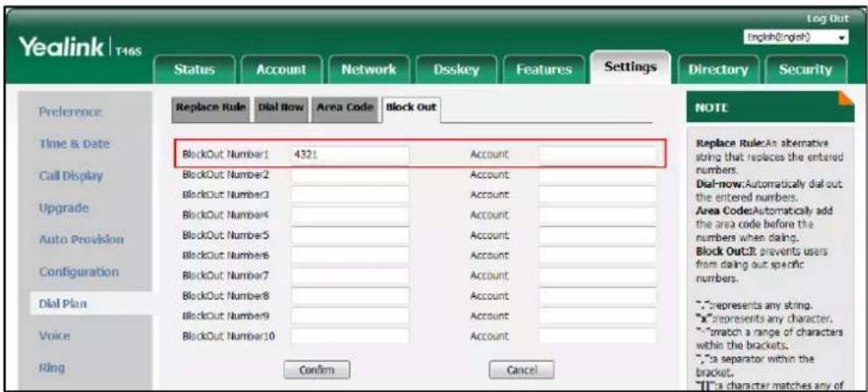Click Account field for BlockOut Number10

[597, 335]
